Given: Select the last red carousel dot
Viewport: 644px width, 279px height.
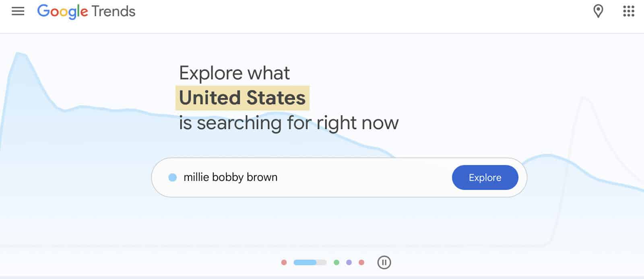Looking at the screenshot, I should (361, 263).
